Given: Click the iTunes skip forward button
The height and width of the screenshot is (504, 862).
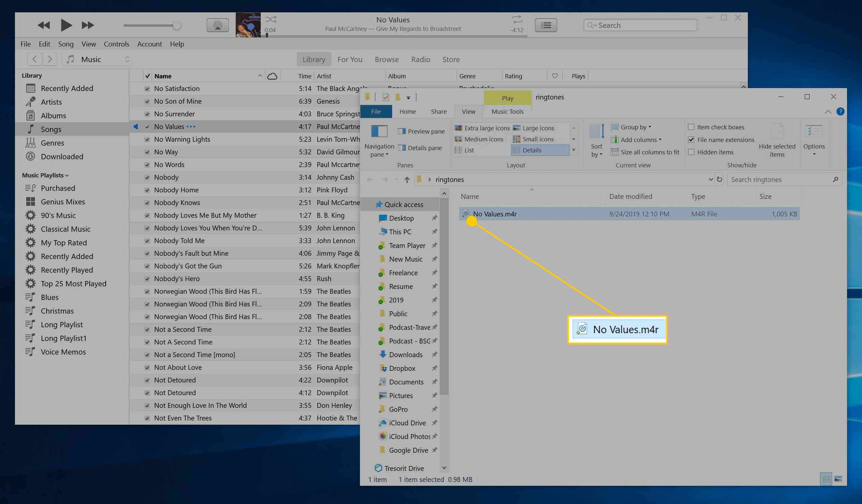Looking at the screenshot, I should coord(87,25).
